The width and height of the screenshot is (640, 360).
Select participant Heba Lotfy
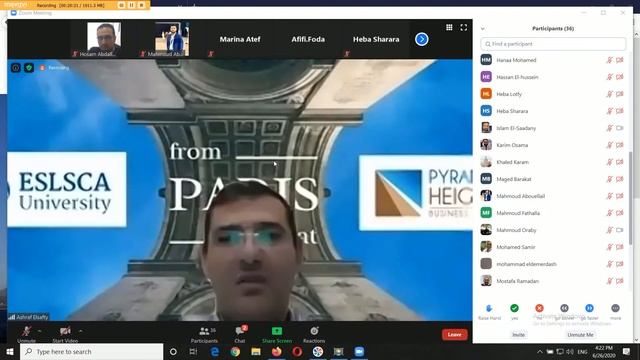552,94
